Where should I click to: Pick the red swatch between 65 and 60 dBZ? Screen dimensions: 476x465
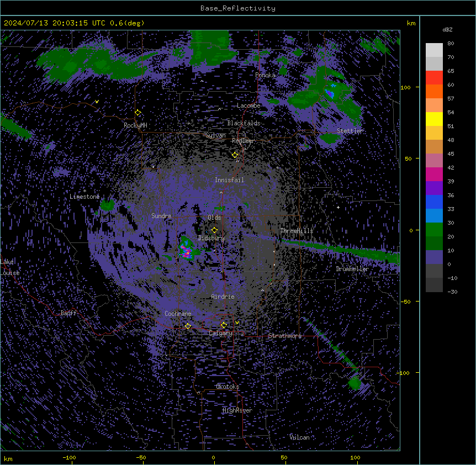coord(434,78)
